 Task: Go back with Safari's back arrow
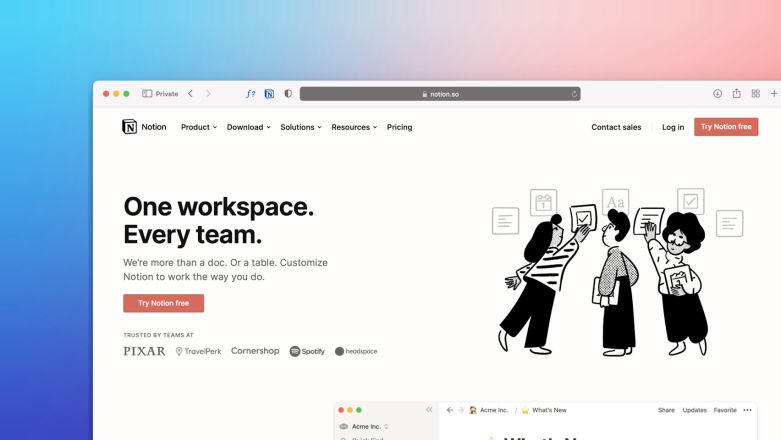click(x=190, y=94)
